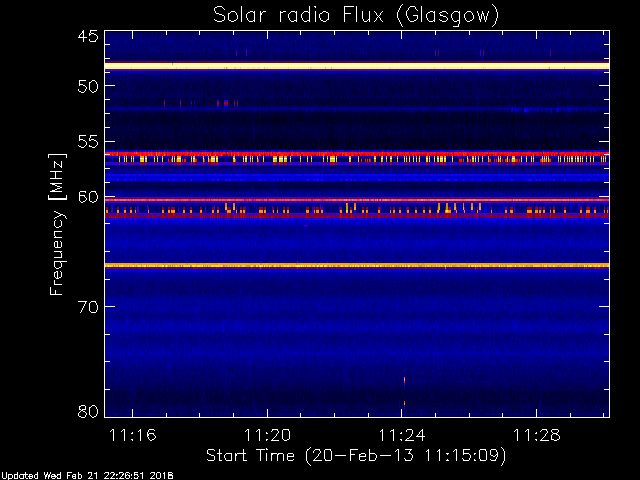640x480 pixels.
Task: Click the time tick label '11:24'
Action: (x=402, y=435)
